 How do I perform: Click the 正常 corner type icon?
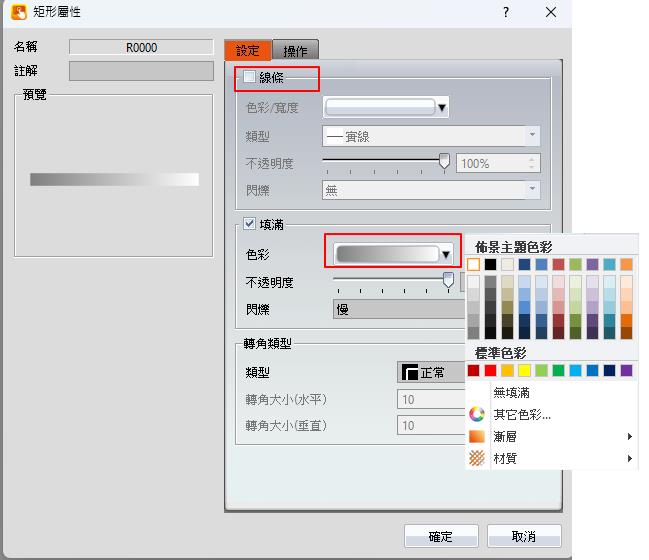click(x=410, y=372)
